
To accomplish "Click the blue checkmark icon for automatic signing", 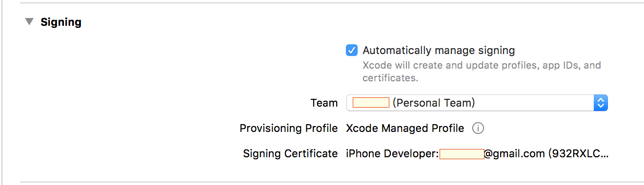I will pos(352,50).
